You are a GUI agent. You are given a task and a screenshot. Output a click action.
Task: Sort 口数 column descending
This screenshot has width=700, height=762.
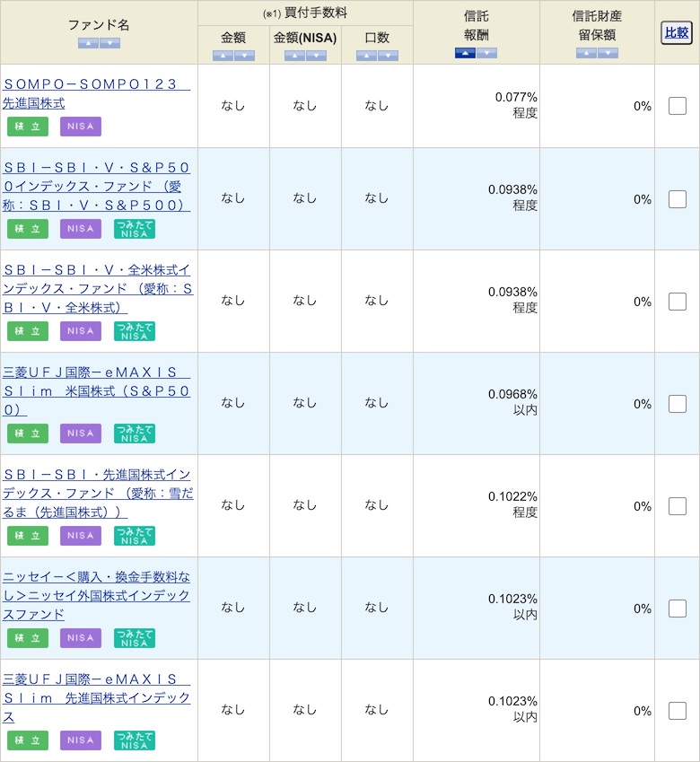(x=388, y=56)
